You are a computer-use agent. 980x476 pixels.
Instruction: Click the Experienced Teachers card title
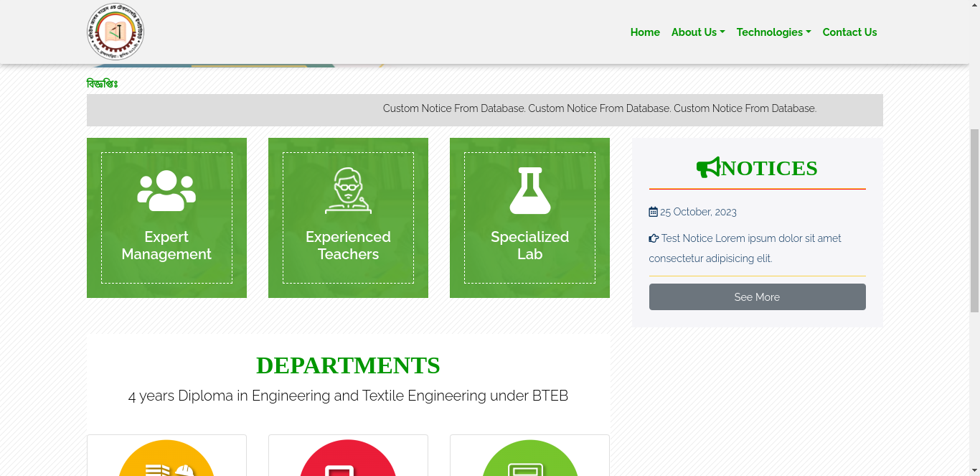(x=348, y=246)
